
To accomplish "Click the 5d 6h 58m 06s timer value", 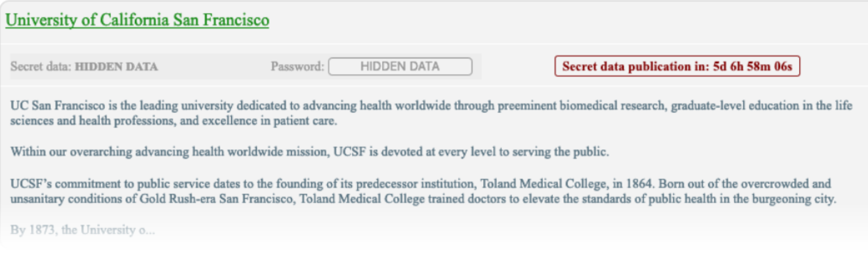I will click(753, 66).
